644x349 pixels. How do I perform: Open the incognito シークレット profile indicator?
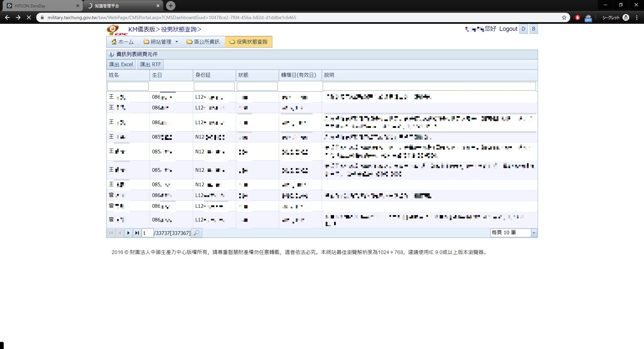(615, 17)
